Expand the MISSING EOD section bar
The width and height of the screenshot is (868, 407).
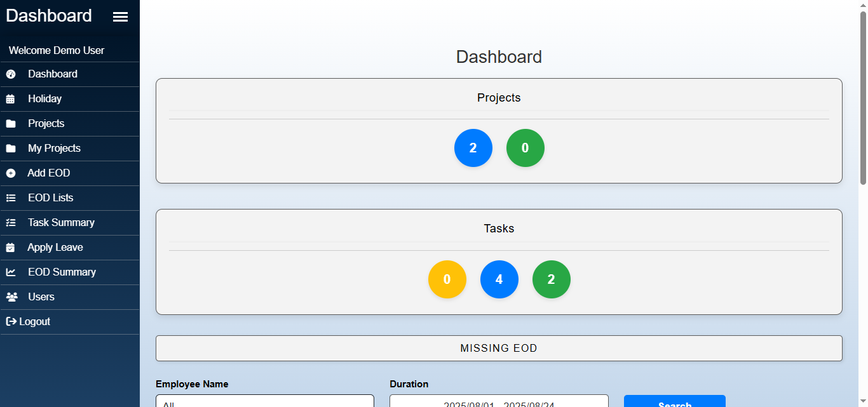pyautogui.click(x=499, y=349)
